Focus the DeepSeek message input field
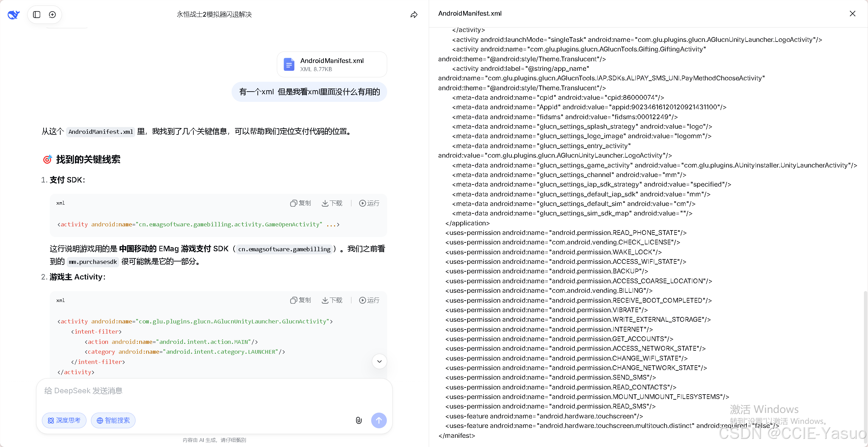868x447 pixels. pos(214,391)
